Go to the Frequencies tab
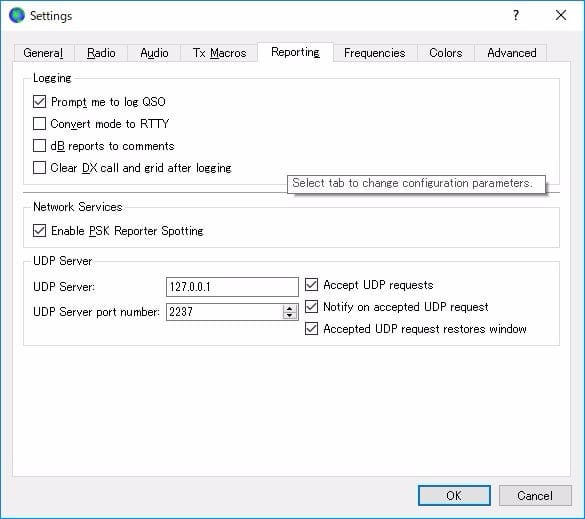The width and height of the screenshot is (585, 519). coord(375,53)
